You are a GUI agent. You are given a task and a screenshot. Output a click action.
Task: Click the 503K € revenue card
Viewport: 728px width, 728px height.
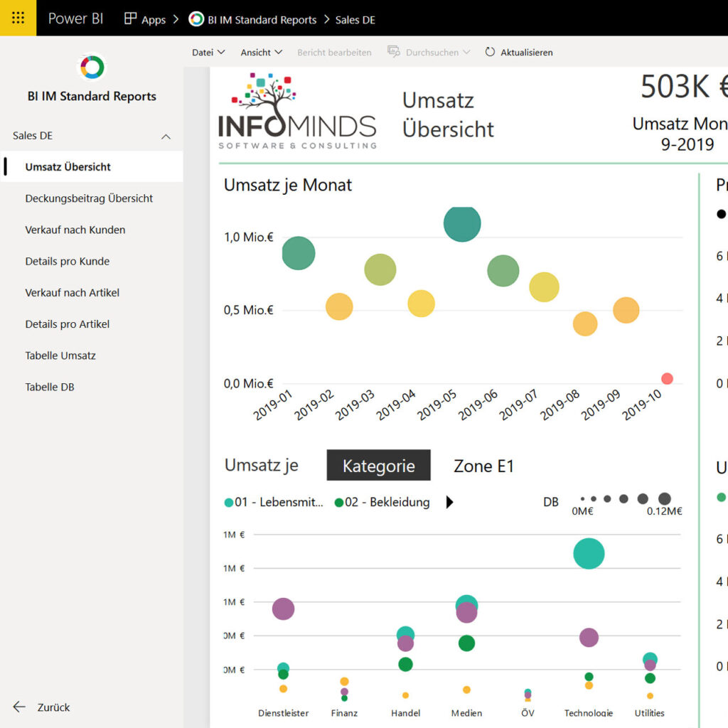coord(684,87)
